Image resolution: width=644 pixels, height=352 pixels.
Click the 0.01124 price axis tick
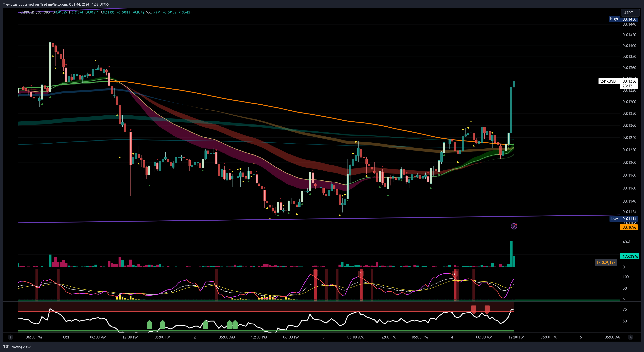[x=629, y=212]
